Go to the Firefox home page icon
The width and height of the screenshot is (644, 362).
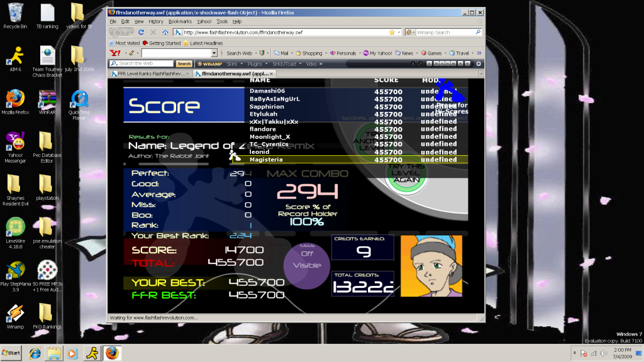tap(165, 32)
